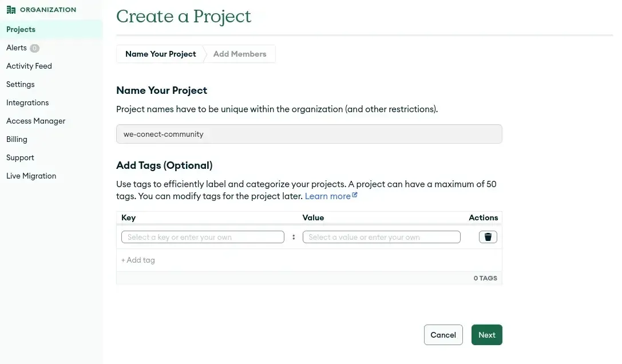Screen dimensions: 622x364
Task: Open the tag Value combo box
Action: [381, 237]
